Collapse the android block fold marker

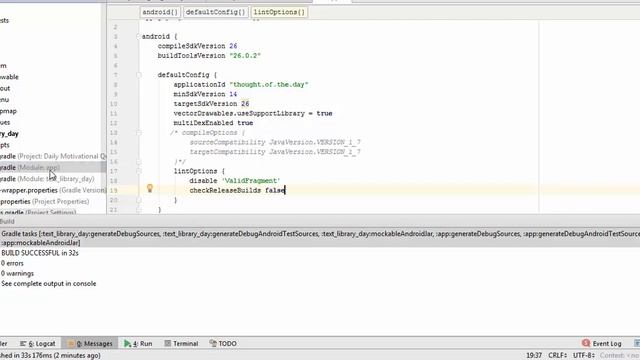tap(139, 36)
